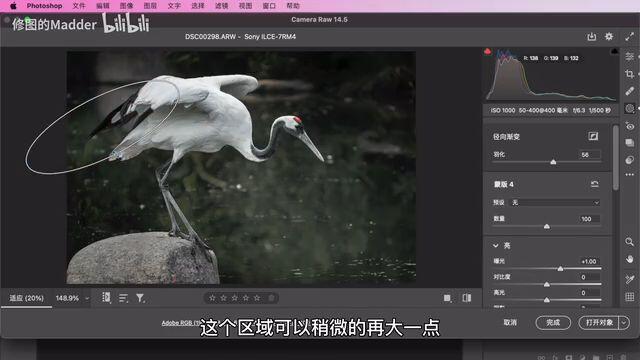Open the Adobe RGB workflow options link
This screenshot has height=360, width=640.
click(x=181, y=323)
